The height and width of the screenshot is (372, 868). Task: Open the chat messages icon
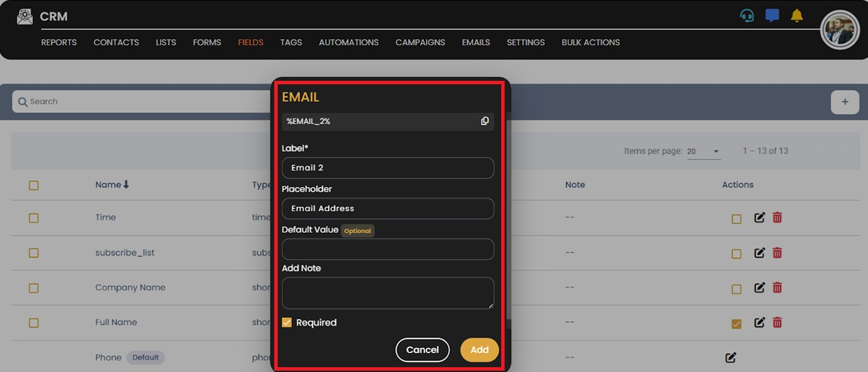pyautogui.click(x=772, y=16)
